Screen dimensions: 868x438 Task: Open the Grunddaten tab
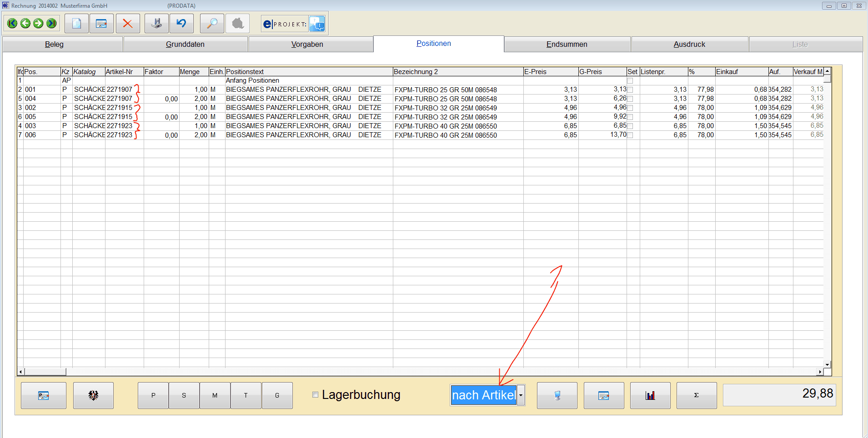click(x=185, y=45)
